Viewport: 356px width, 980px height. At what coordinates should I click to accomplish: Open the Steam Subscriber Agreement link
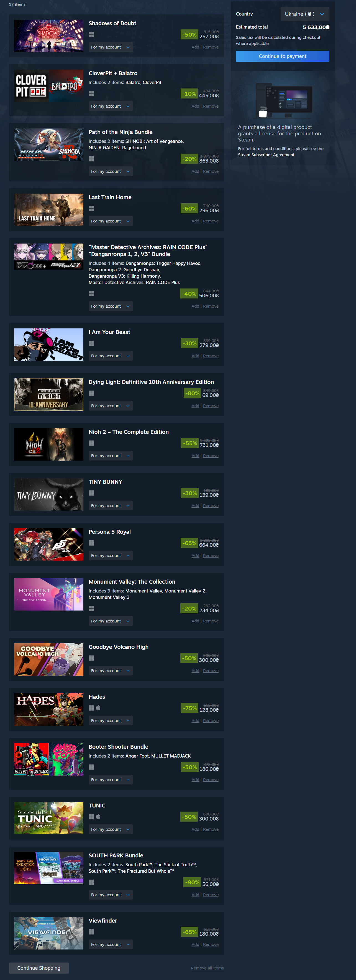266,155
